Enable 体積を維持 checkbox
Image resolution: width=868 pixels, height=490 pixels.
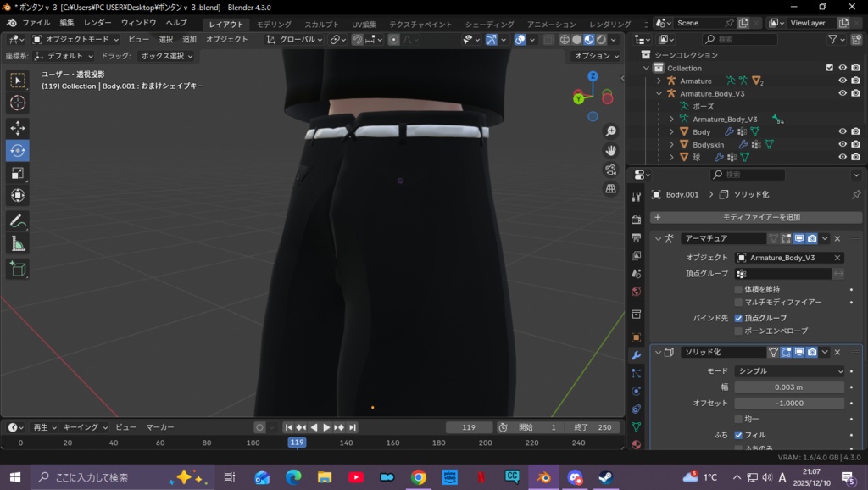738,290
